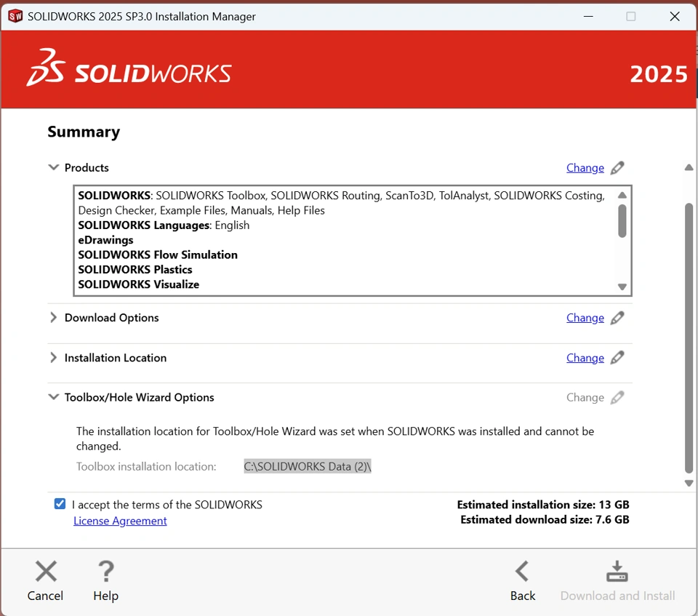This screenshot has width=698, height=616.
Task: Click the Toolbox installation location path field
Action: (307, 466)
